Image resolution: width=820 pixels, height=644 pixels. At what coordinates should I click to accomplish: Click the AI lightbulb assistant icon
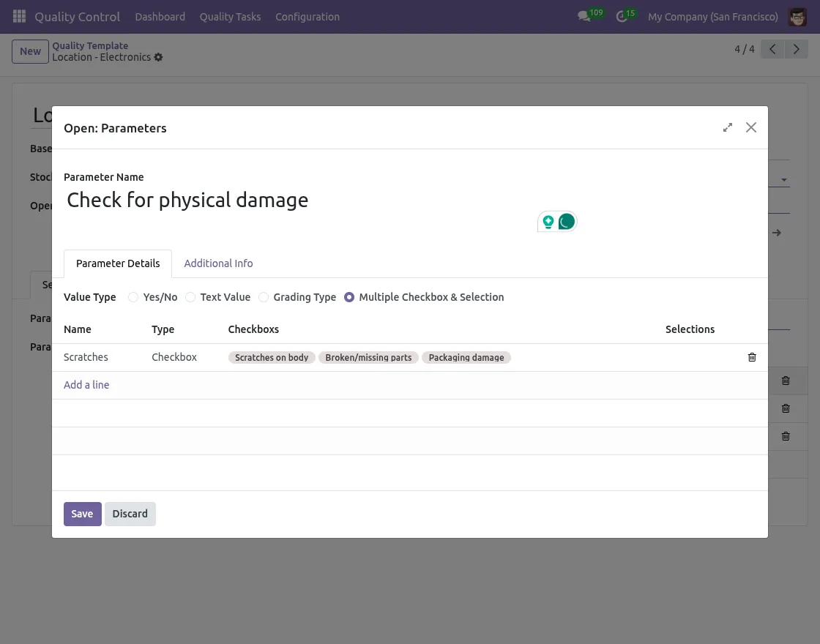(548, 220)
